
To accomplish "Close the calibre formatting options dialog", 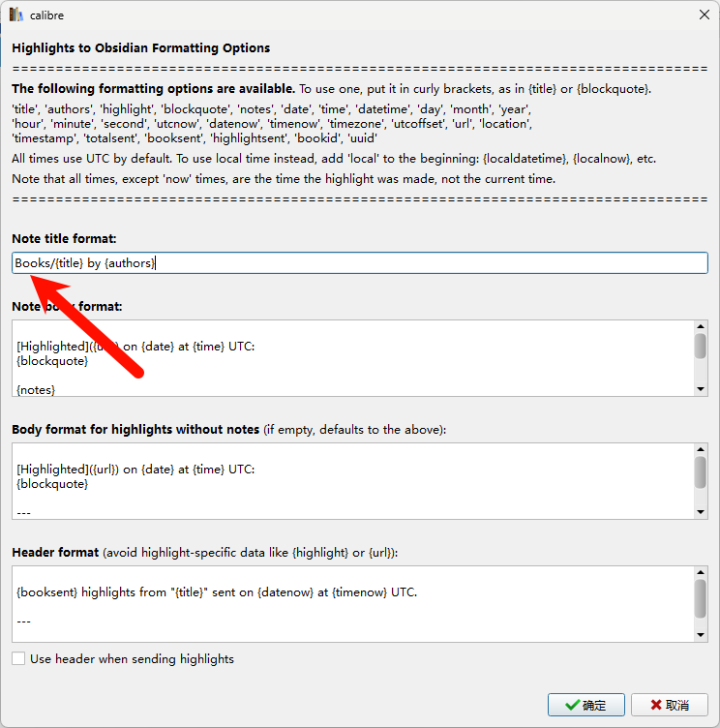I will coord(703,15).
